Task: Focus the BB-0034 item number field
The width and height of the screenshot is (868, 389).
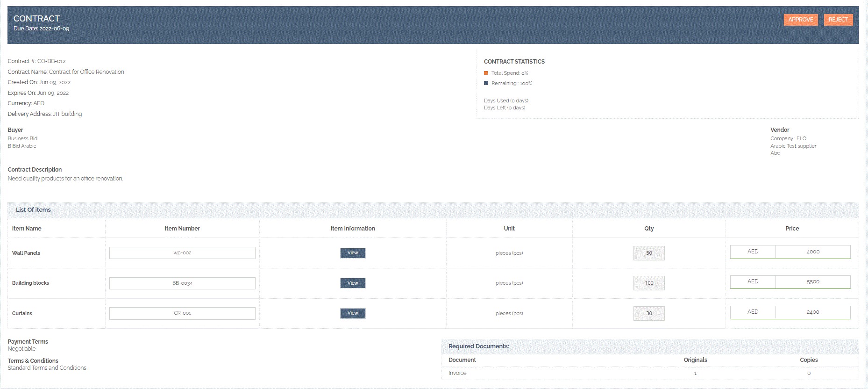Action: pos(182,283)
